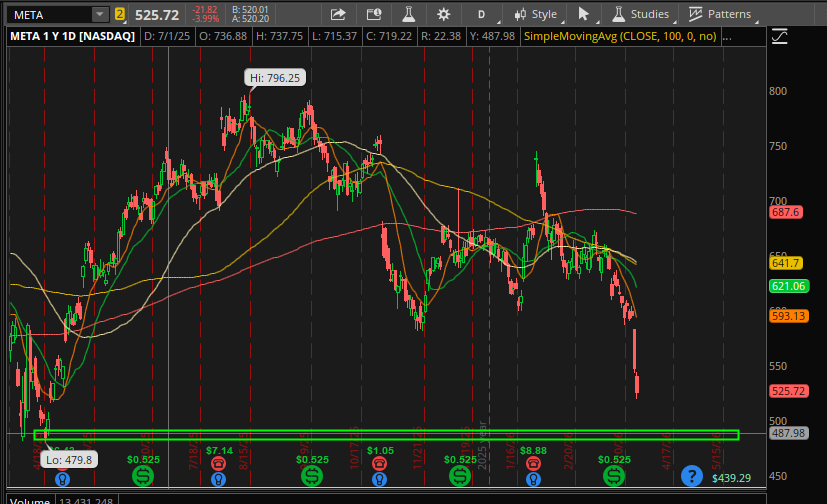
Task: Select the pointer drawing tool icon
Action: coord(583,14)
